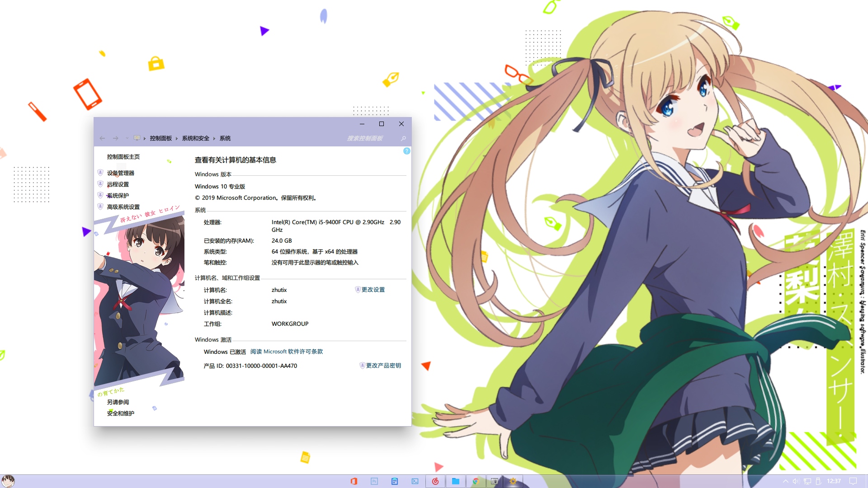Close the System window
Viewport: 868px width, 488px height.
coord(401,124)
